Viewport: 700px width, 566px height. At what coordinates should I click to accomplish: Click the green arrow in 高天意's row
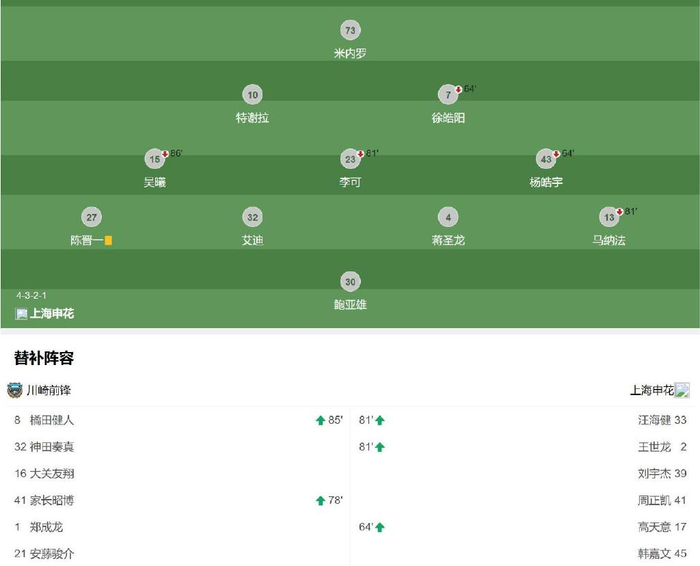(380, 527)
